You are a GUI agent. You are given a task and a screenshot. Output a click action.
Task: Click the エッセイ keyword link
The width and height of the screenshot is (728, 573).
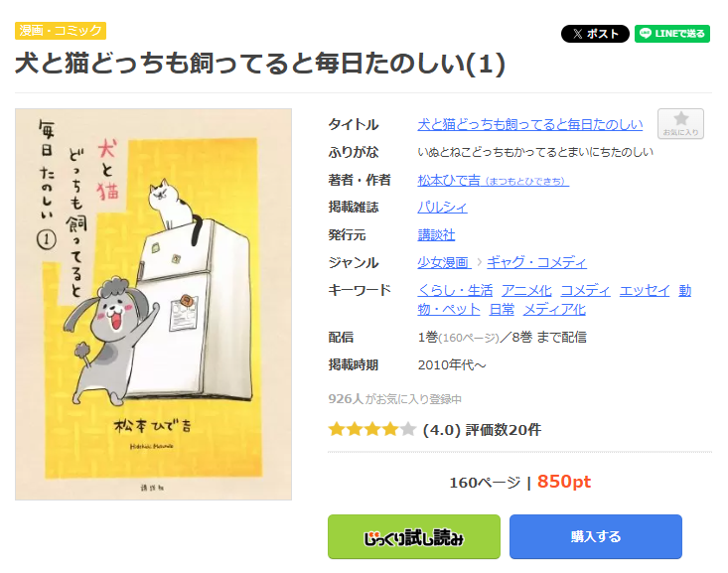pyautogui.click(x=645, y=290)
